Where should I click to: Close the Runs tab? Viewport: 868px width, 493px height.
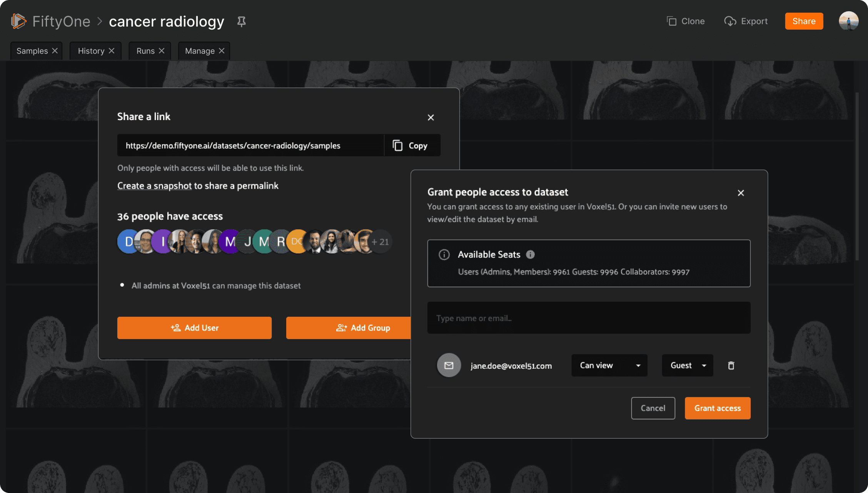[162, 51]
